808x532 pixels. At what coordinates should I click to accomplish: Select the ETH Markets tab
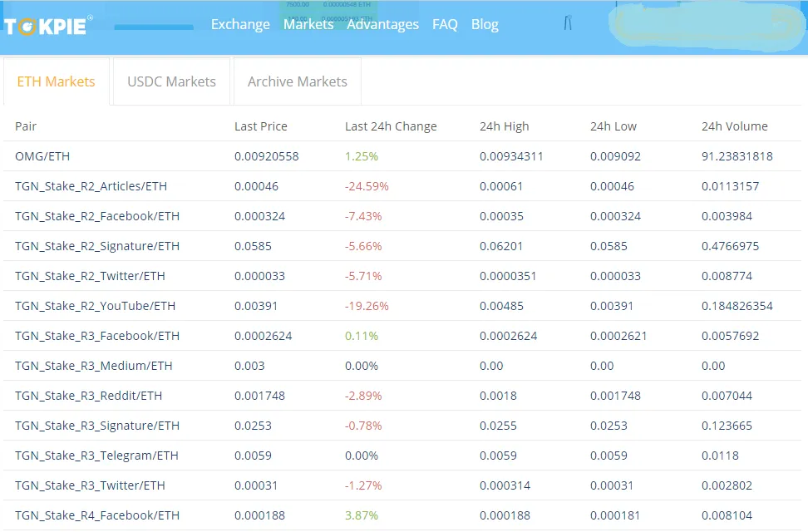57,81
